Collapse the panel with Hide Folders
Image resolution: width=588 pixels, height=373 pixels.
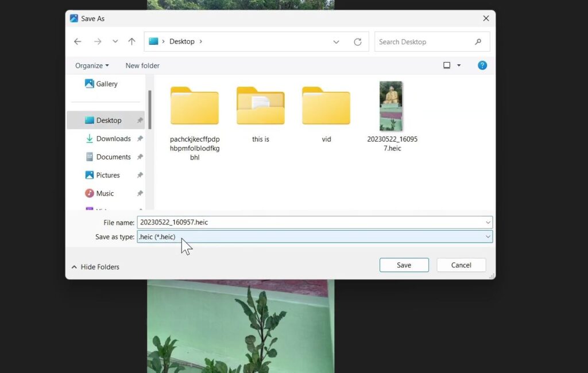[x=95, y=267]
